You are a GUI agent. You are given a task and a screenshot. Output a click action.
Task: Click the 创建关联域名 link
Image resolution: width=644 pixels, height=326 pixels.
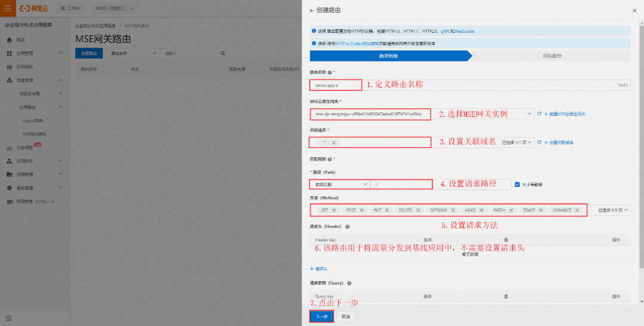point(559,142)
